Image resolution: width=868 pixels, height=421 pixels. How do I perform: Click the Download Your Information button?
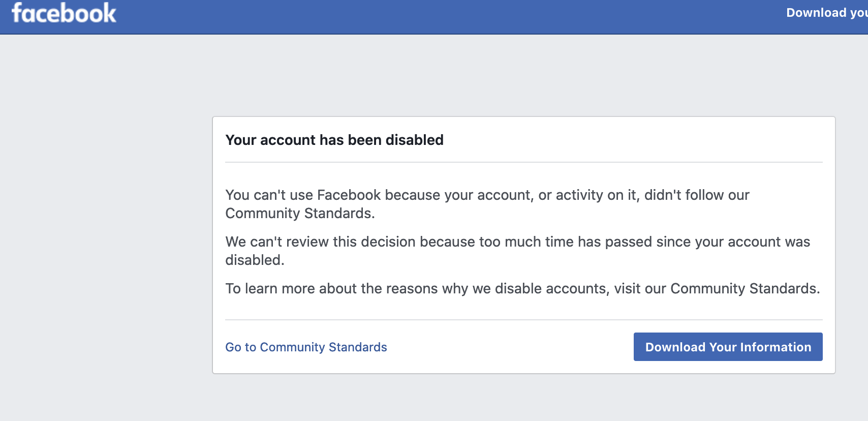point(728,347)
